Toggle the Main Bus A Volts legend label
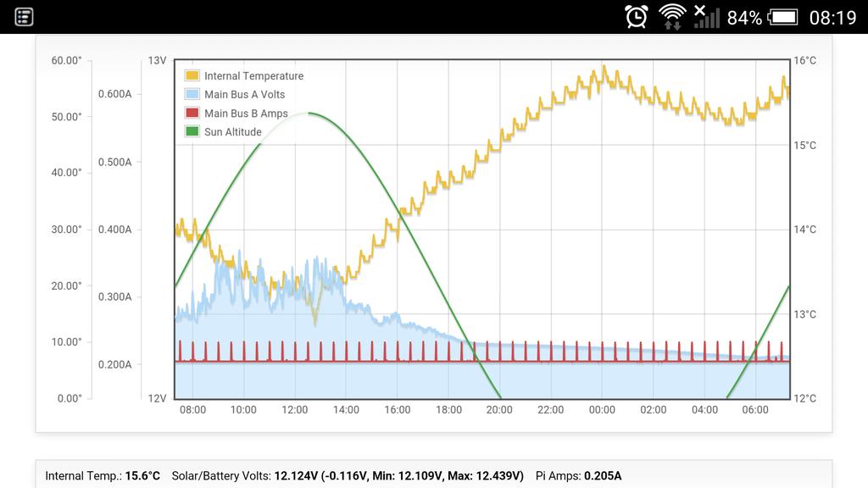Viewport: 868px width, 488px height. [245, 95]
